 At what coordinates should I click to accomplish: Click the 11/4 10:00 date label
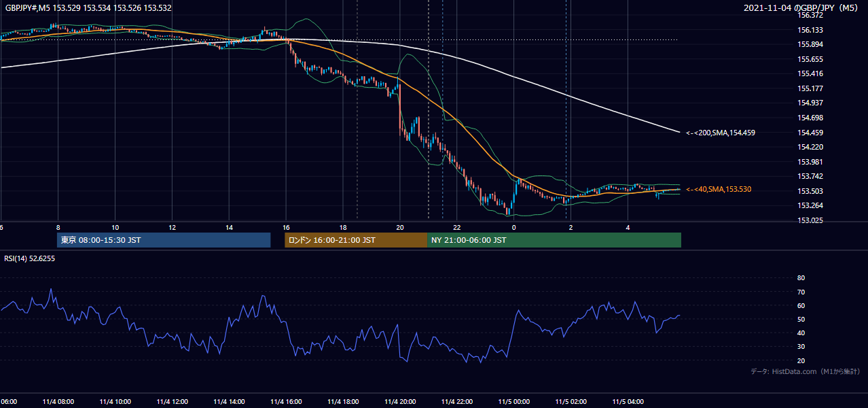tap(115, 402)
